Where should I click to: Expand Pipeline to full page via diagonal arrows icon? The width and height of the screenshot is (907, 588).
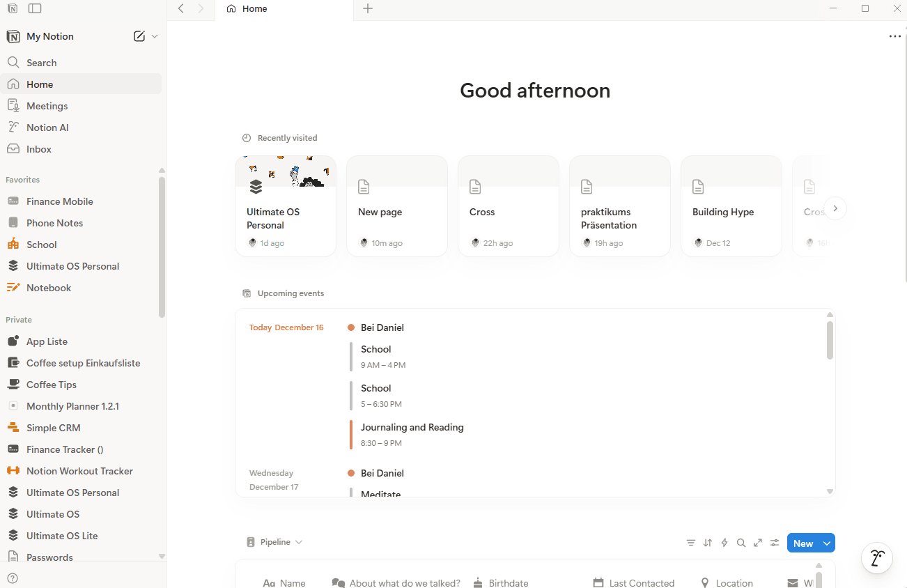pyautogui.click(x=758, y=542)
